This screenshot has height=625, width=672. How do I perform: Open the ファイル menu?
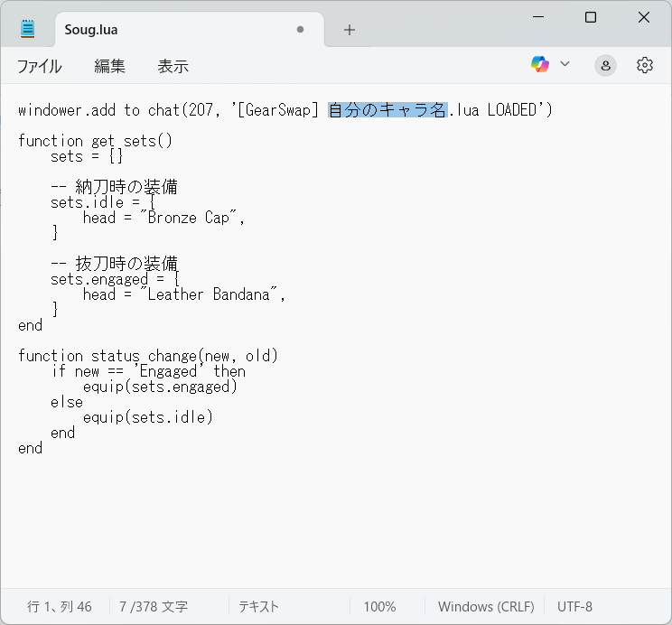pos(40,66)
